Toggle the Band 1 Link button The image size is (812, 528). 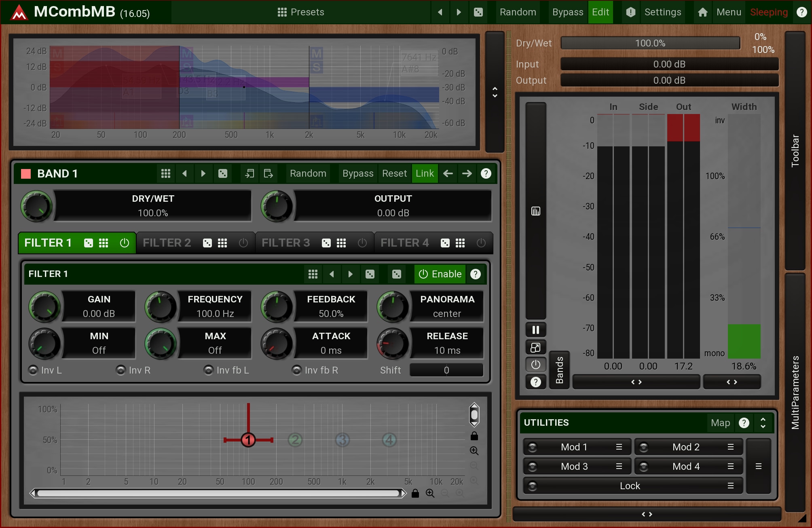425,173
